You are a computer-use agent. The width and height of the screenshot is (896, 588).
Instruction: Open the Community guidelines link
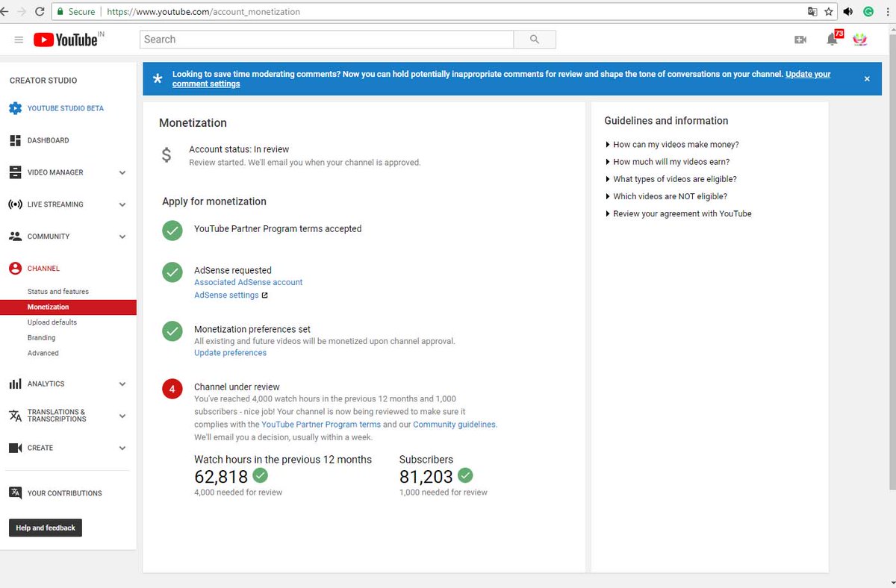coord(454,425)
